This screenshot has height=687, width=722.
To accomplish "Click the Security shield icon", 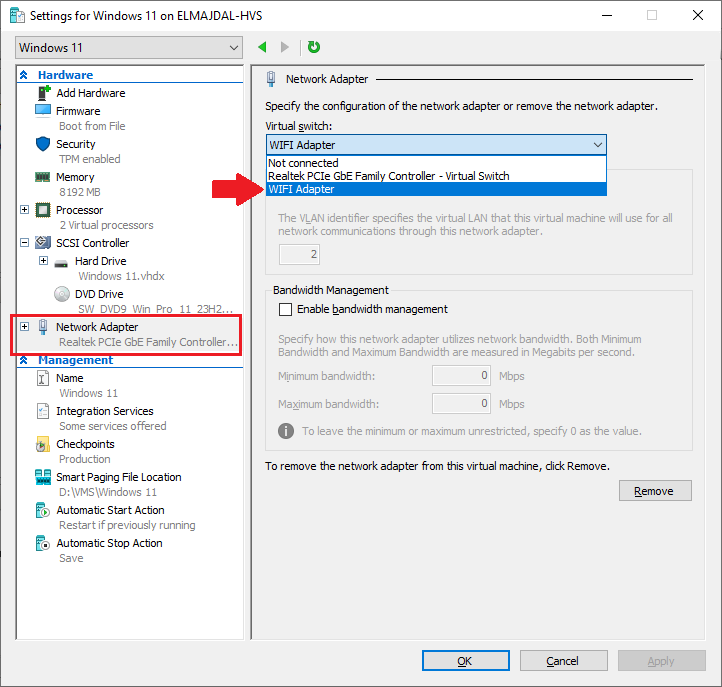I will (x=43, y=144).
